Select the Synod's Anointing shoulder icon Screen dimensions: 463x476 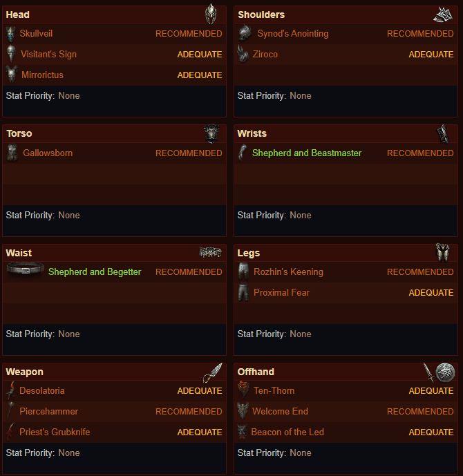[x=245, y=33]
